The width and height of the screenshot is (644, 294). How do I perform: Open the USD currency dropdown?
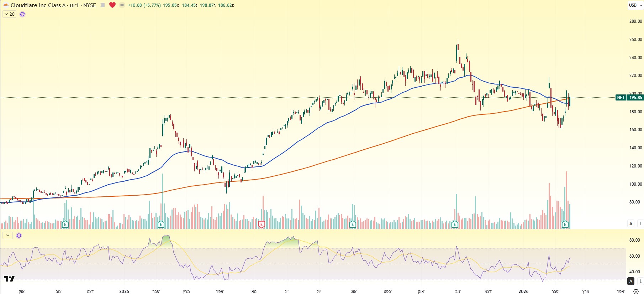635,5
